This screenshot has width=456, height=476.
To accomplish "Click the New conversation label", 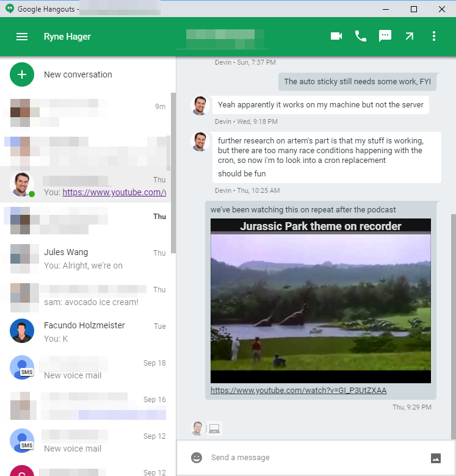I will (78, 74).
